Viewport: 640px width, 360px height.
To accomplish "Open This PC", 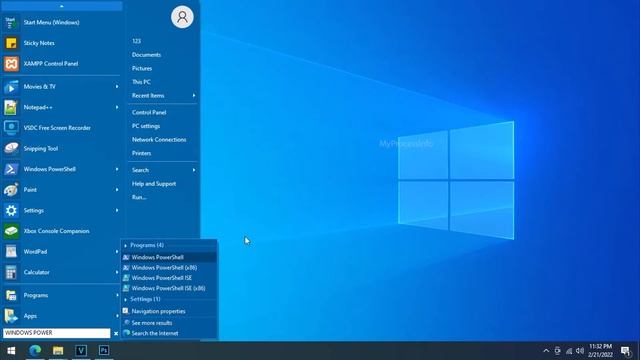I will 141,82.
